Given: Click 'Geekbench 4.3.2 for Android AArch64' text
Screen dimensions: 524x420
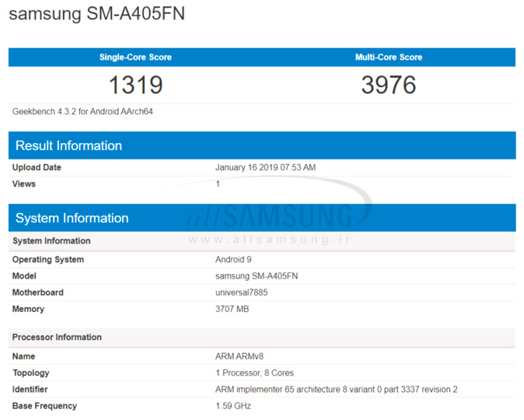Looking at the screenshot, I should click(x=82, y=112).
